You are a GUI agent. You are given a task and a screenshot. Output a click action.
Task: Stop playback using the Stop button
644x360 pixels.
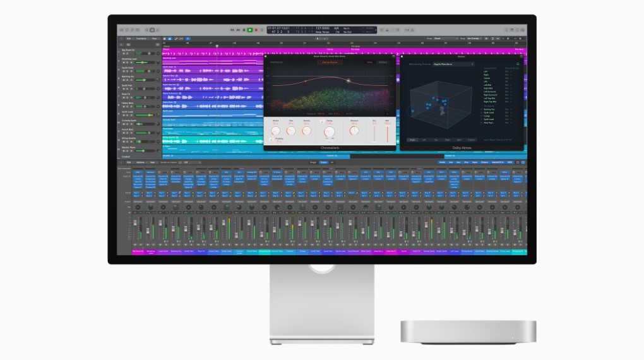coord(244,30)
